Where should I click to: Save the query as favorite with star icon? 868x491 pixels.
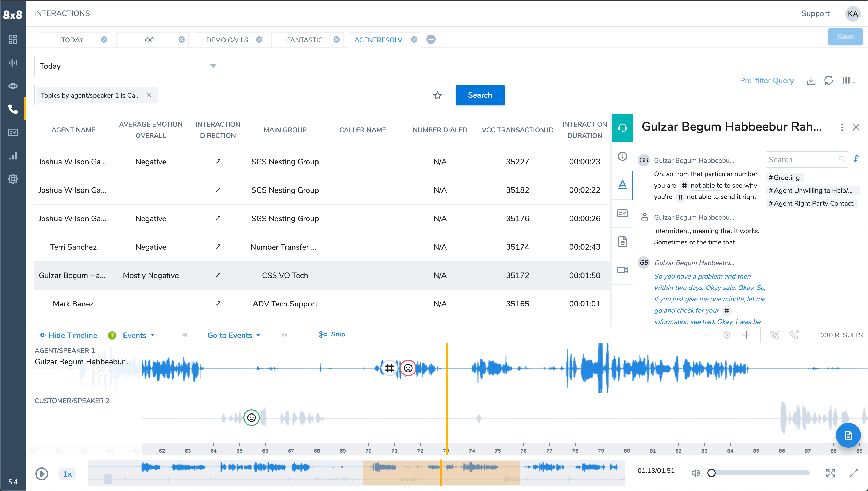pyautogui.click(x=437, y=95)
